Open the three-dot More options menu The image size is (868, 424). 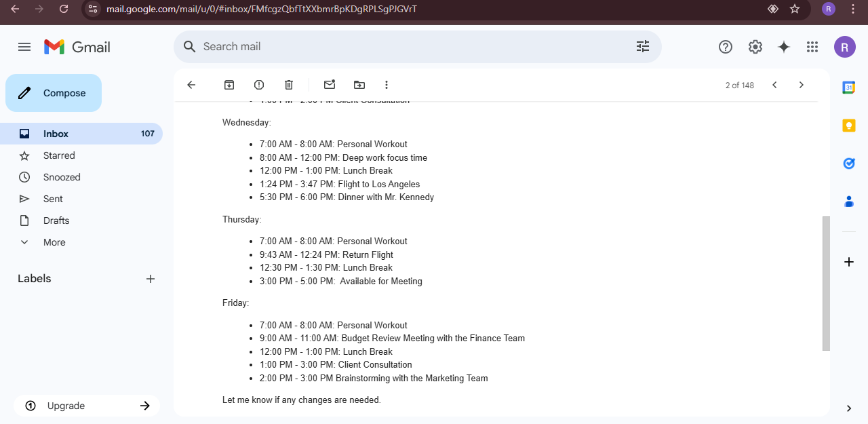(x=387, y=85)
